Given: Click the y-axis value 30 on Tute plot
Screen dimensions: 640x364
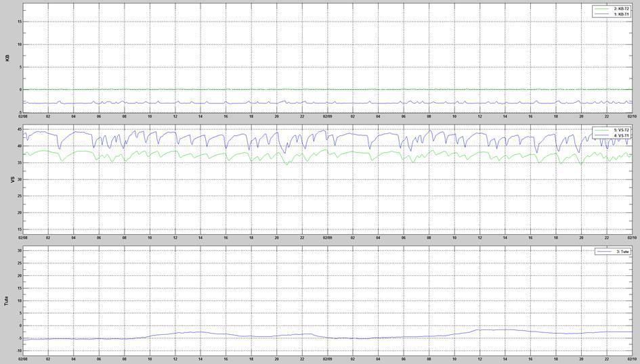Looking at the screenshot, I should pos(19,251).
